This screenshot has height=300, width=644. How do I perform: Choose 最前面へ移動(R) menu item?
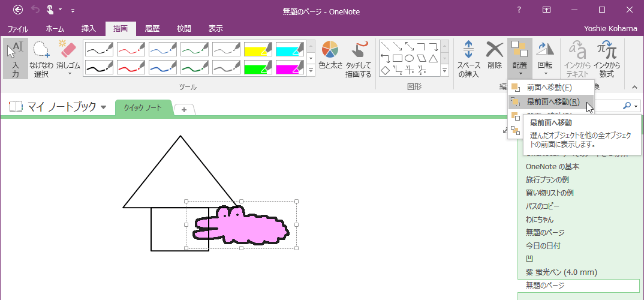click(x=551, y=102)
